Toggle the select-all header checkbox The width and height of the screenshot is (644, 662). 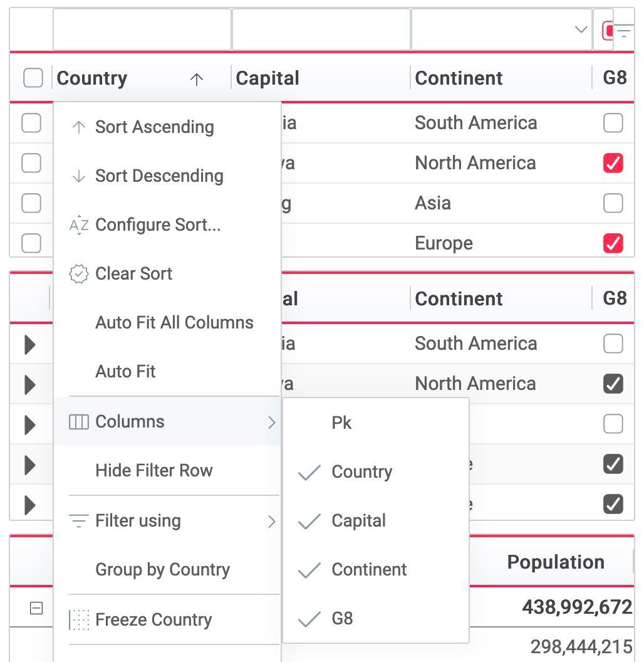(x=33, y=78)
